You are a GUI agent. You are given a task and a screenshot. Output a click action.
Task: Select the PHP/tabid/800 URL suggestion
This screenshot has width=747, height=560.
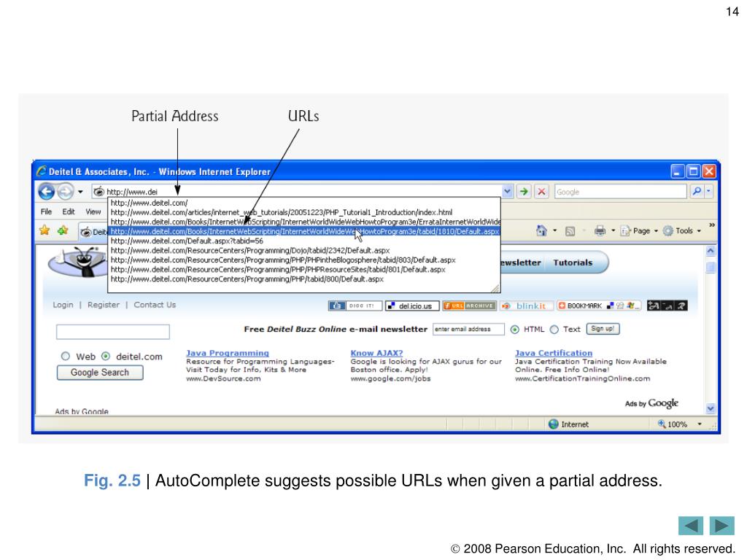pos(304,279)
